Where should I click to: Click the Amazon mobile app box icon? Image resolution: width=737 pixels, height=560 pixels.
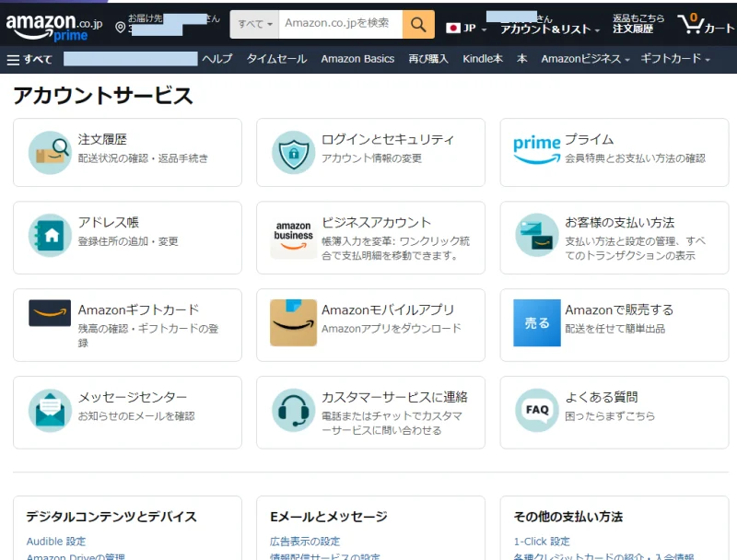tap(293, 322)
